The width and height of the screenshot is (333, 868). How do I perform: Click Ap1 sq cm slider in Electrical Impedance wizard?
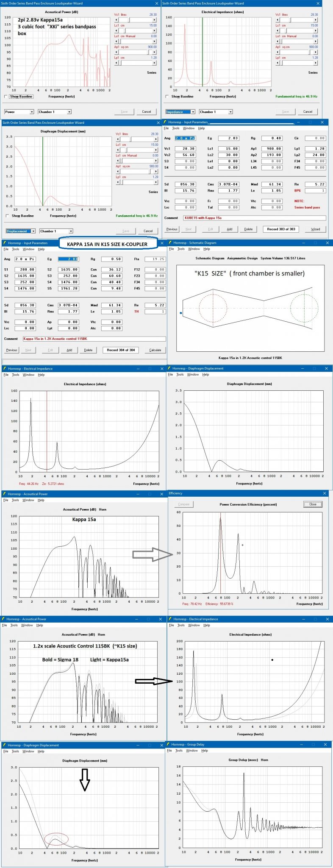pyautogui.click(x=297, y=52)
